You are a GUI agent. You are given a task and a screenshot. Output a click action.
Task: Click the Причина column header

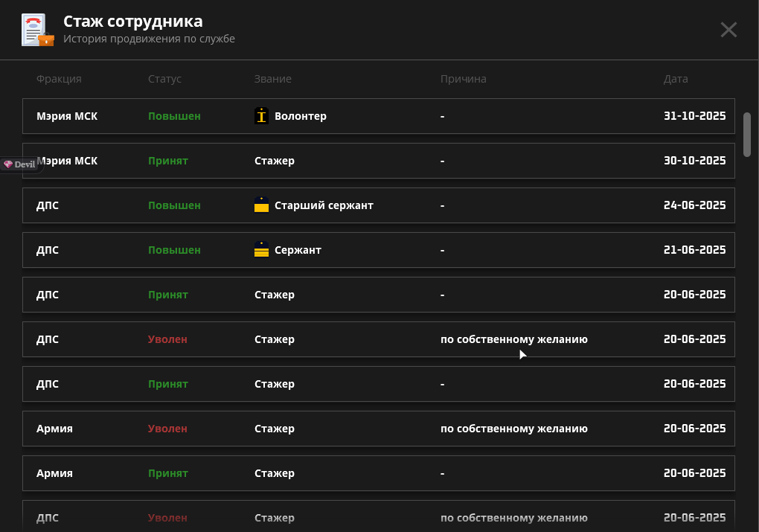(x=463, y=79)
